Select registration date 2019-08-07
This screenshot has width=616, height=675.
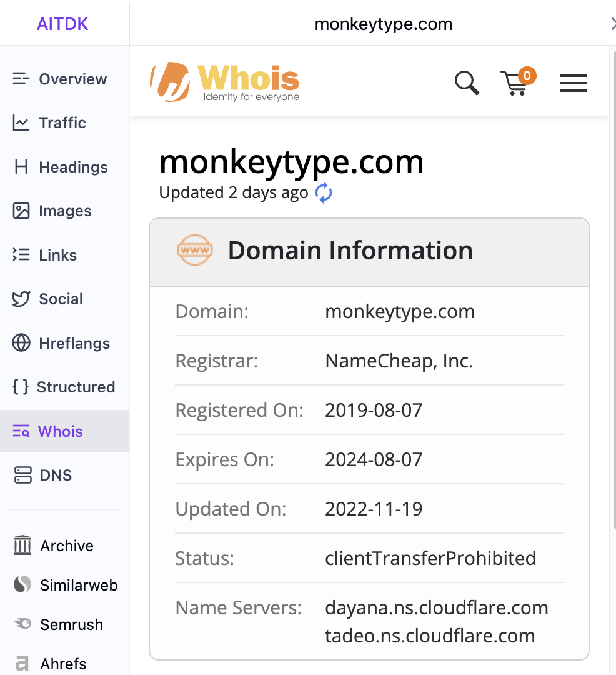(374, 410)
